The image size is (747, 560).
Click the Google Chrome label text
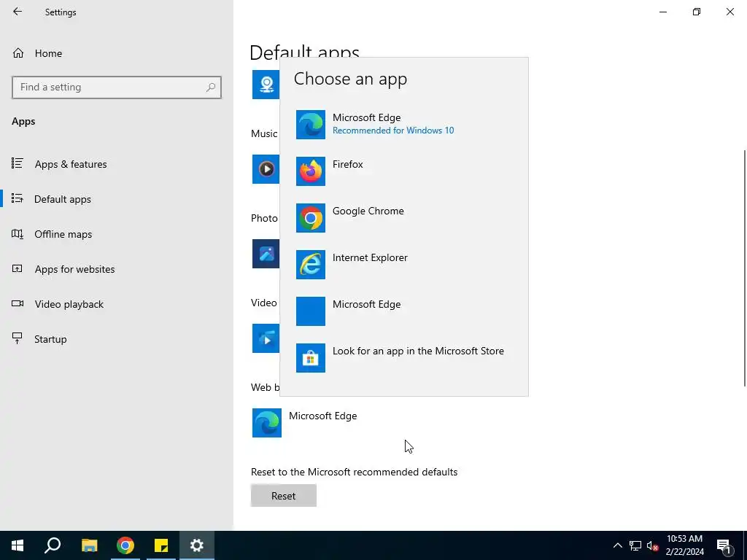368,211
